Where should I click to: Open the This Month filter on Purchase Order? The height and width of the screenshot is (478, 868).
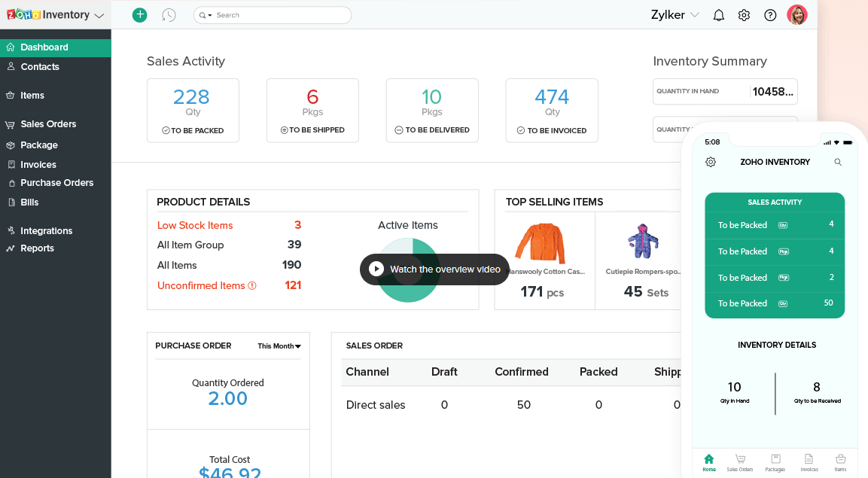278,346
